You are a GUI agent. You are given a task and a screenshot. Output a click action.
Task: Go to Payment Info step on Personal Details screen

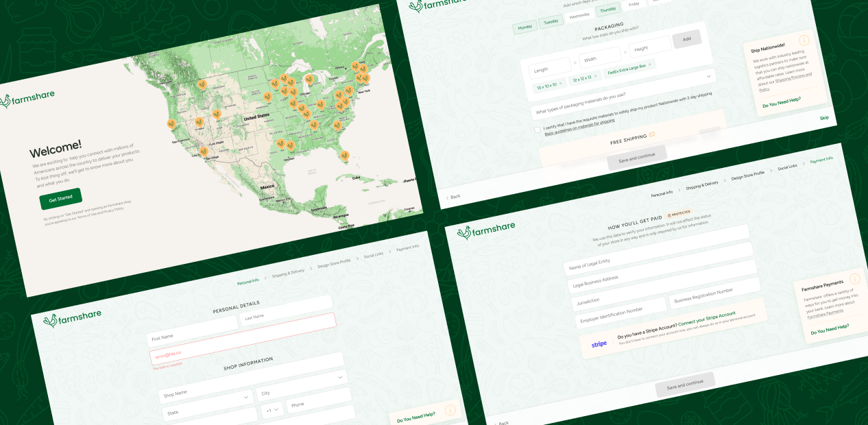(x=407, y=247)
